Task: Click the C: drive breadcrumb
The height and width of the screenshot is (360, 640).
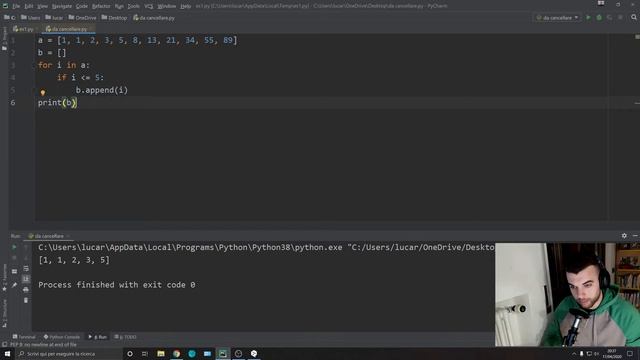Action: point(10,18)
